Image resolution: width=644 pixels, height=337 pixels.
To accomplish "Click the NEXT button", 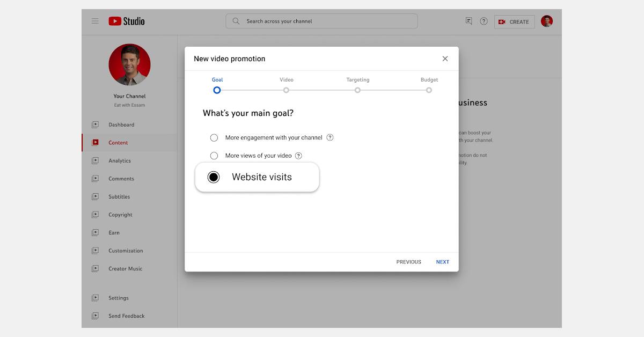I will pos(443,262).
